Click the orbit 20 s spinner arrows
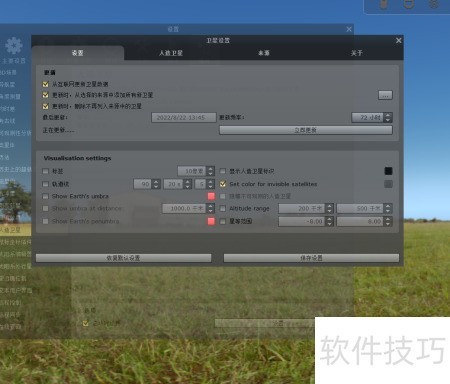Image resolution: width=450 pixels, height=384 pixels. click(188, 184)
